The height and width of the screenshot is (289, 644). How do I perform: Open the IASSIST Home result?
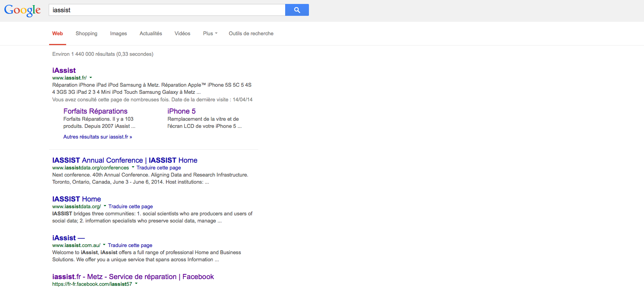pos(76,199)
